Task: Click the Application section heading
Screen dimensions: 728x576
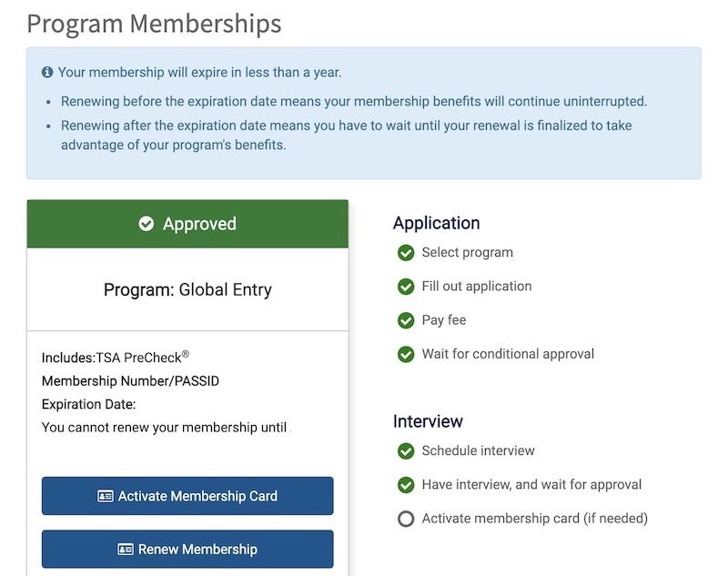Action: (437, 223)
